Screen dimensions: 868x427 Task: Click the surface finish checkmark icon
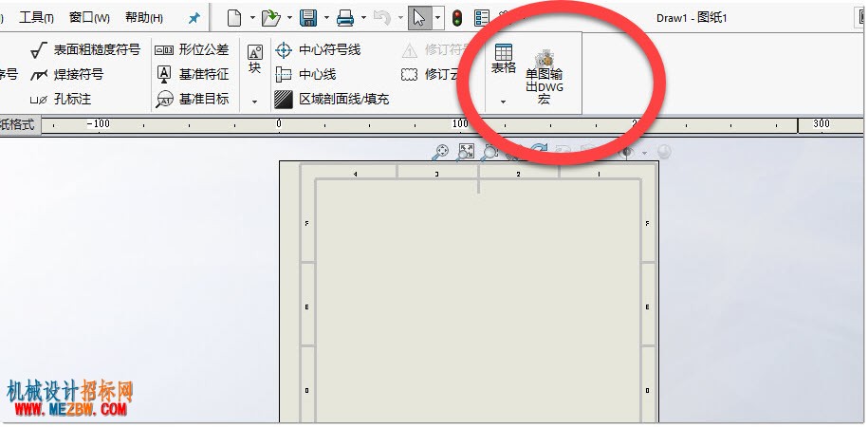tap(39, 50)
